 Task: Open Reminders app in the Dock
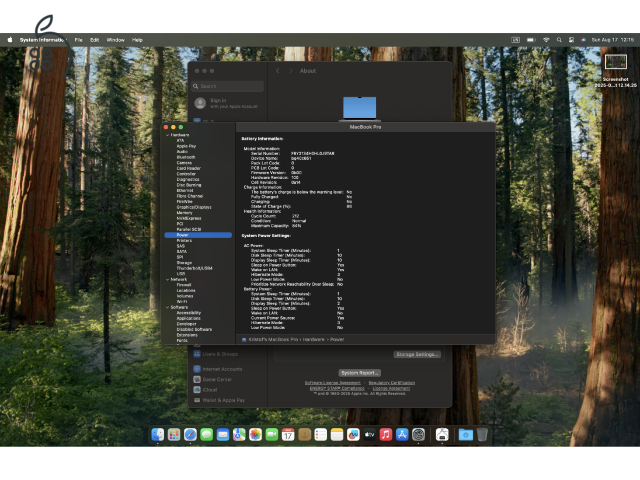pos(321,435)
